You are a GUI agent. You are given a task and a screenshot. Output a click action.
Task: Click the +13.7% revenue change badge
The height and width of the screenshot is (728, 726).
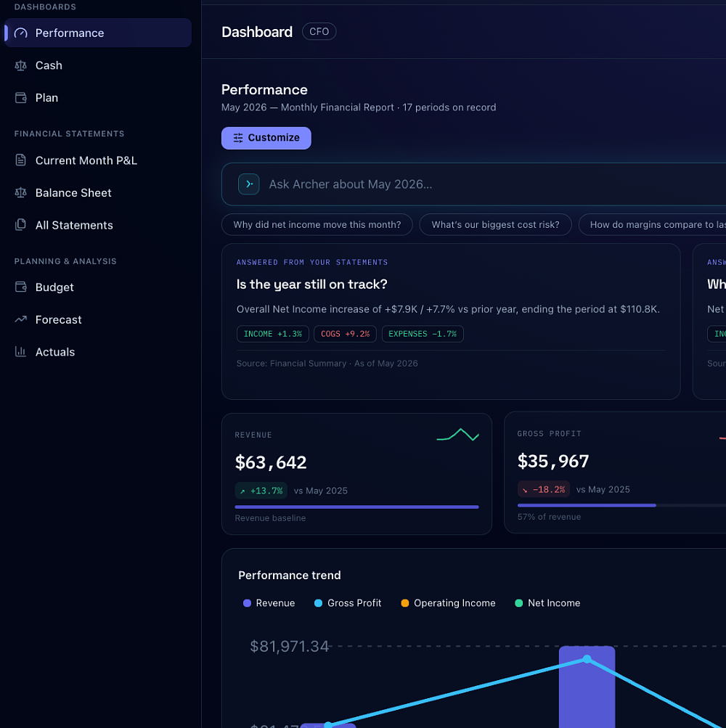261,491
